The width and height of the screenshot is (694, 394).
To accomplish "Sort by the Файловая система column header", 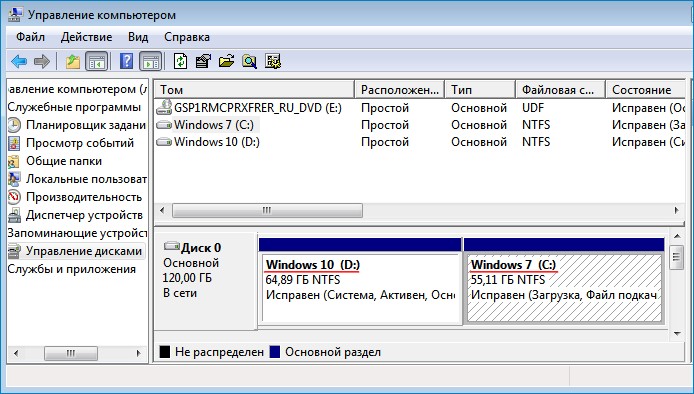I will point(561,89).
